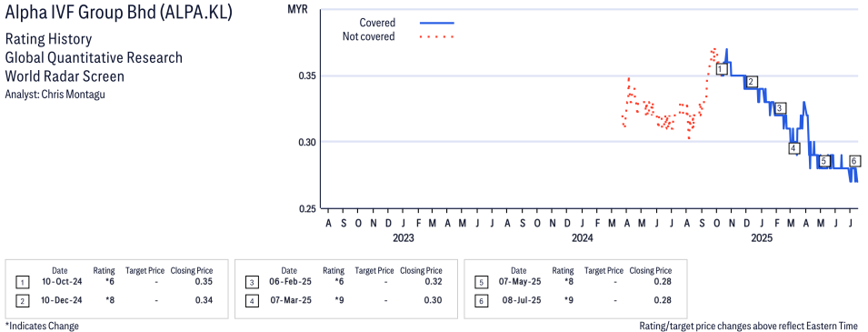The image size is (868, 332).
Task: Click chart marker 6 at chart end
Action: click(x=854, y=161)
